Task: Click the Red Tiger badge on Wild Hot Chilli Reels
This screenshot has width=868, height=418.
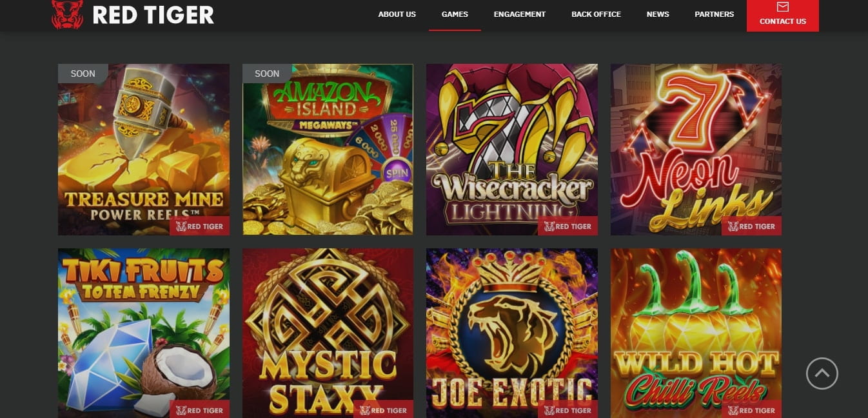Action: click(x=753, y=410)
